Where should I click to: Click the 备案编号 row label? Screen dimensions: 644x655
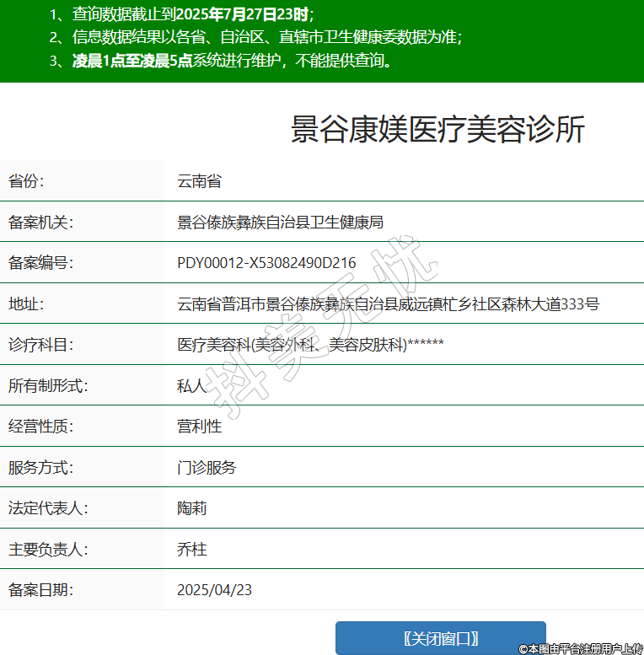[x=40, y=263]
